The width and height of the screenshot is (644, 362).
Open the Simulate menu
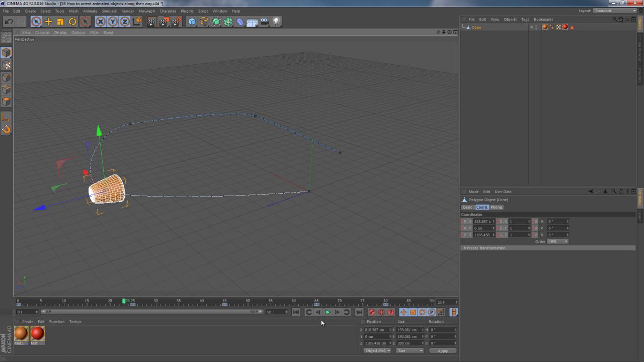point(109,11)
